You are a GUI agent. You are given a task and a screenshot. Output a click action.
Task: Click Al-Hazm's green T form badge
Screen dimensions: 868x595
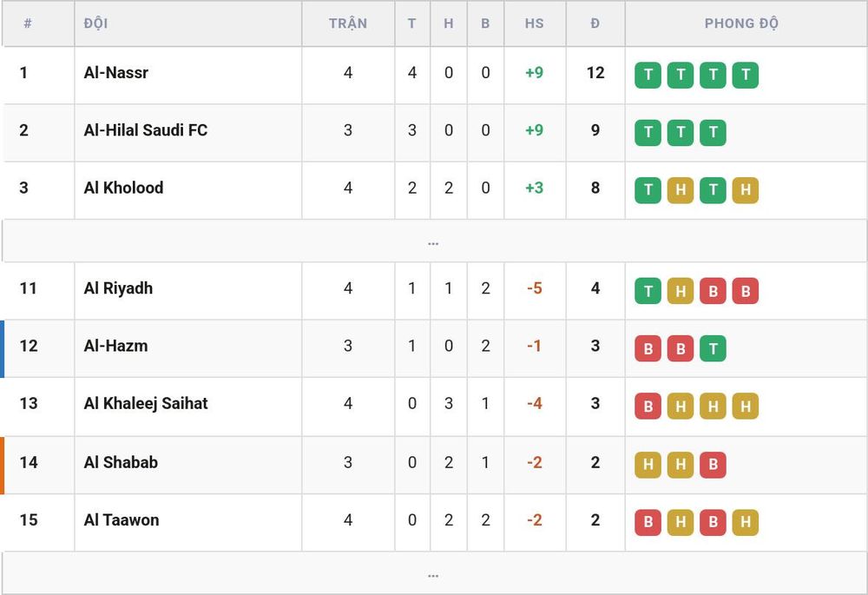coord(713,348)
